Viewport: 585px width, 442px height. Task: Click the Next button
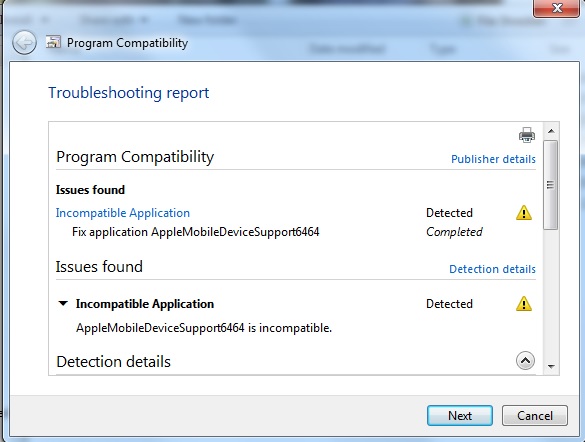460,416
